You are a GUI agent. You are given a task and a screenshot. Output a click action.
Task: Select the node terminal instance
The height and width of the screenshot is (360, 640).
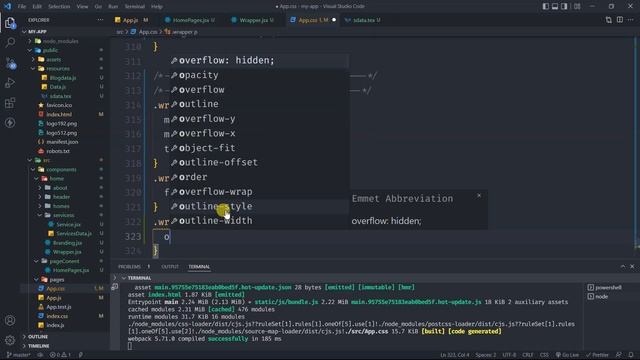(598, 296)
